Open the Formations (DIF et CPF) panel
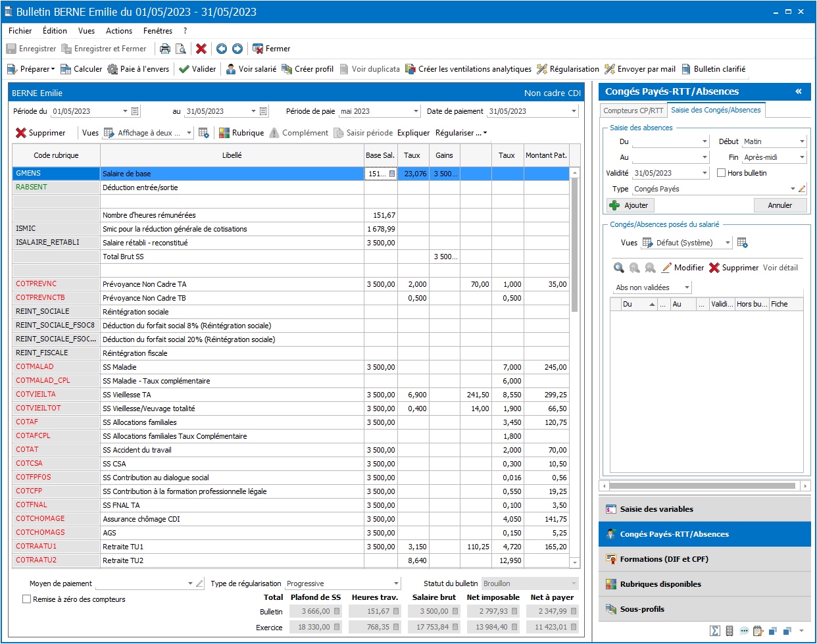This screenshot has width=817, height=644. coord(705,559)
